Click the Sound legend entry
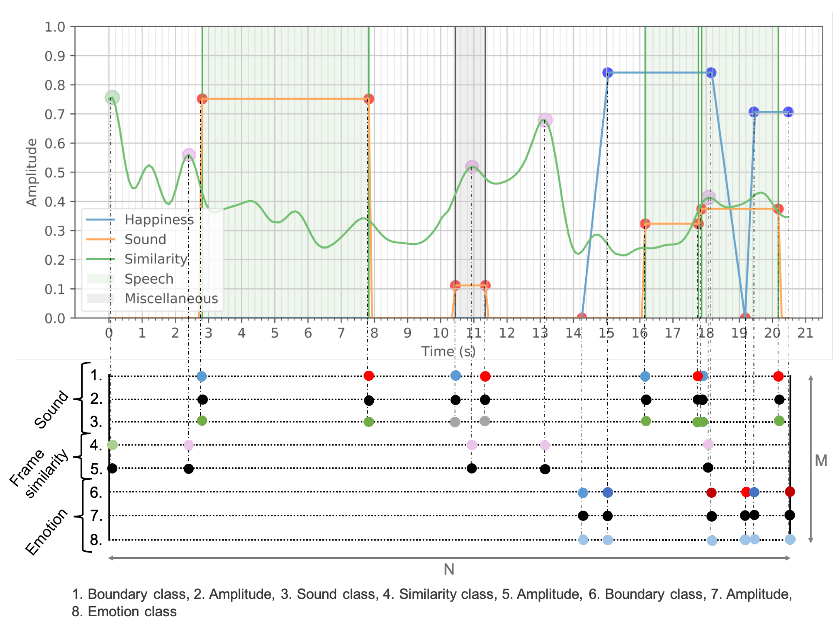Viewport: 840px width, 632px height. [145, 240]
